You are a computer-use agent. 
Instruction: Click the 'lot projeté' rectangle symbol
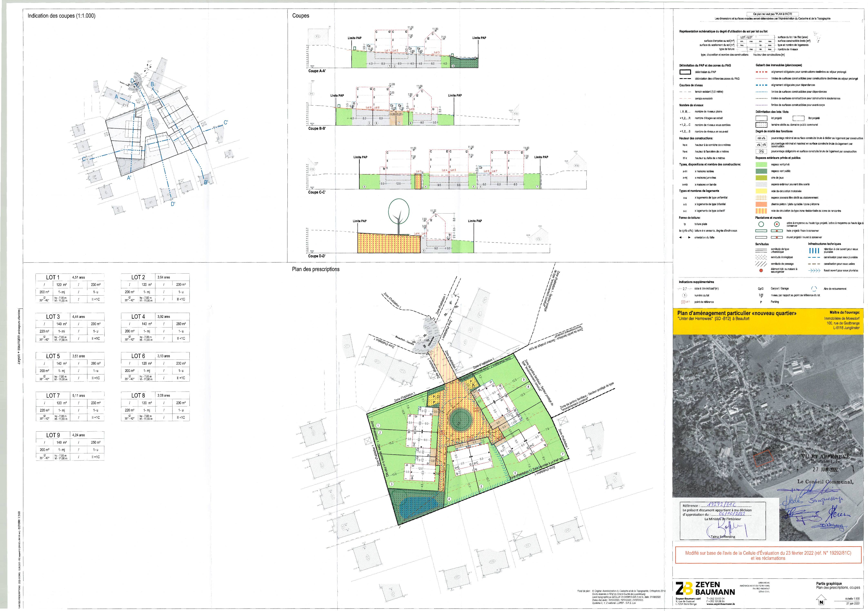[761, 118]
